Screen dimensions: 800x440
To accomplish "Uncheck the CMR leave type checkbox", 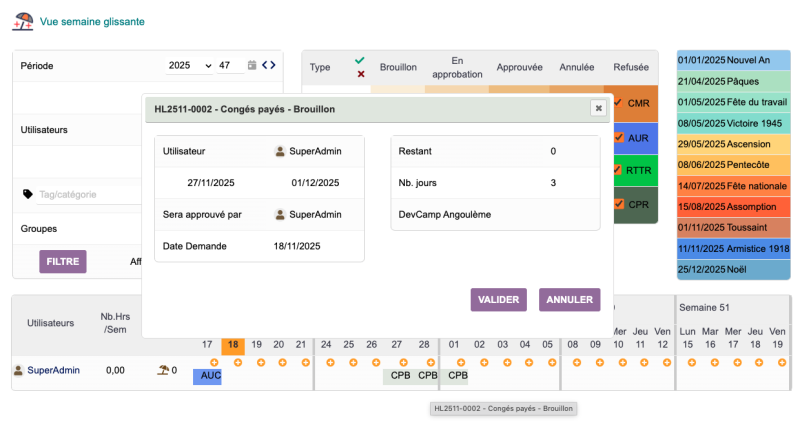I will point(618,103).
